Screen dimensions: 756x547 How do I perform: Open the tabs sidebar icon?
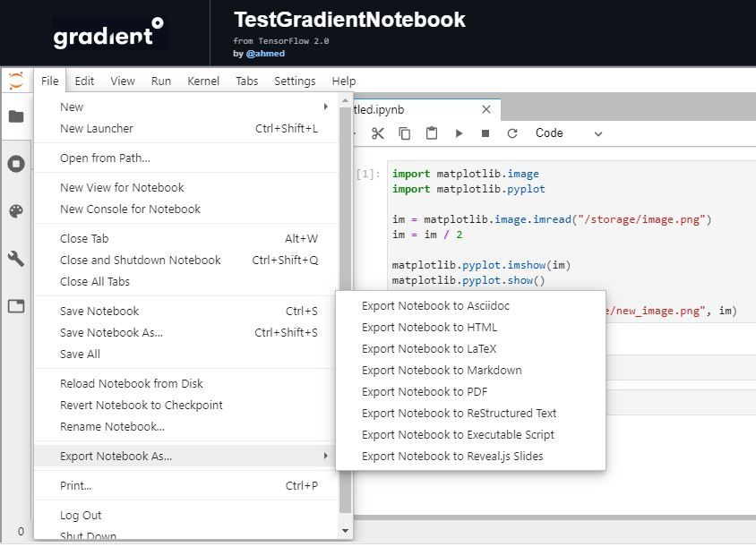16,306
